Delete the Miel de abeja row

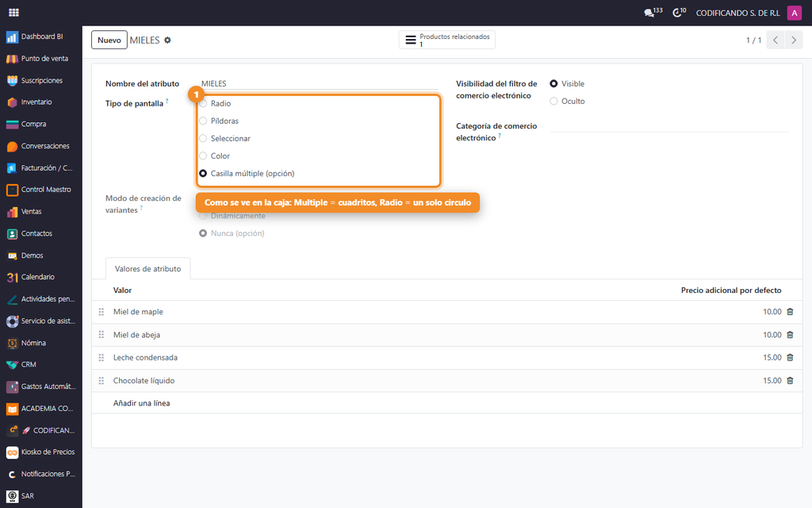coord(790,335)
